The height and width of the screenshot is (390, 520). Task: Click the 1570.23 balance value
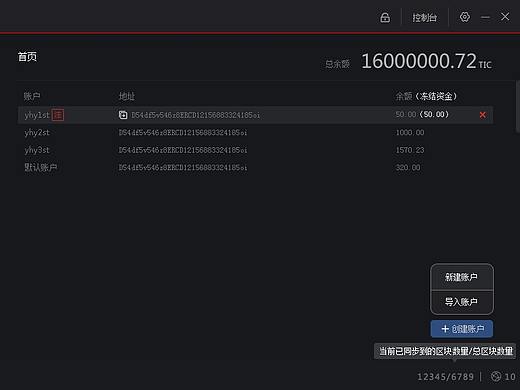(x=410, y=150)
